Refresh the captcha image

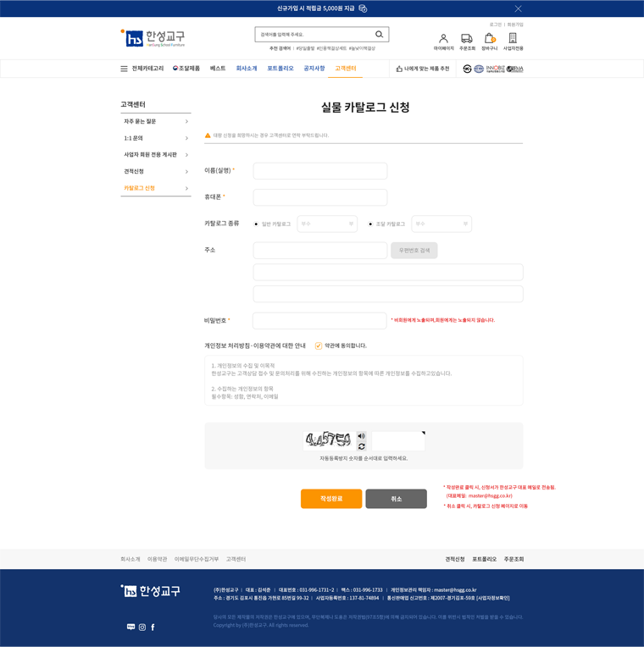tap(361, 446)
